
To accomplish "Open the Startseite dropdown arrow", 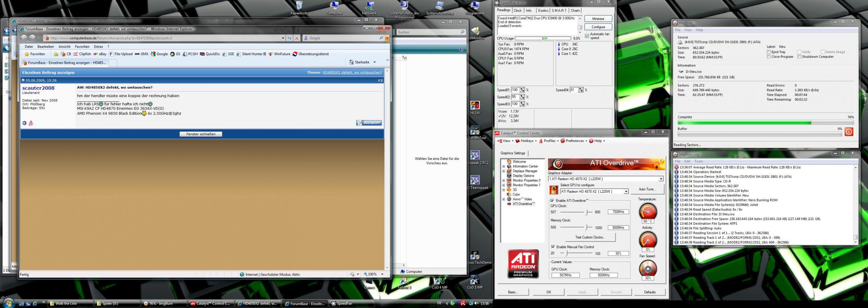I will coord(374,62).
